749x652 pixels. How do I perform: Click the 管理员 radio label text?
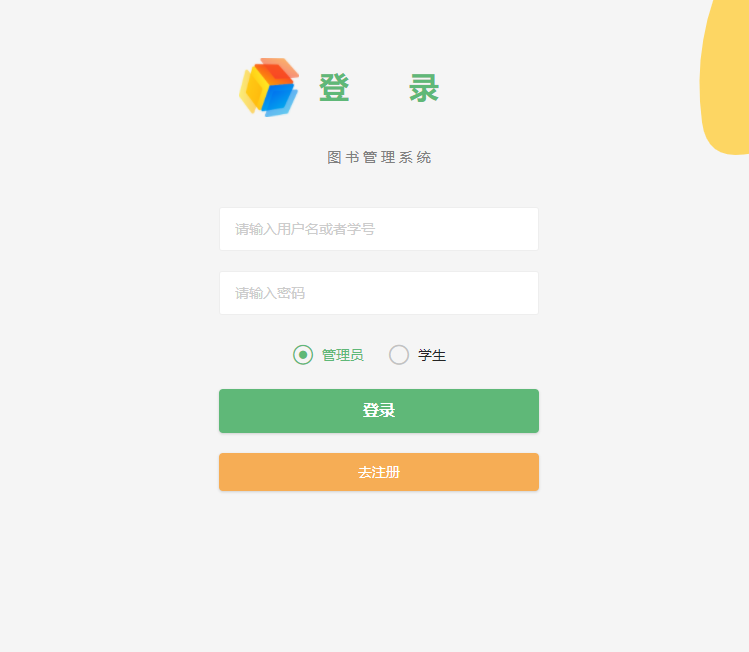tap(342, 355)
